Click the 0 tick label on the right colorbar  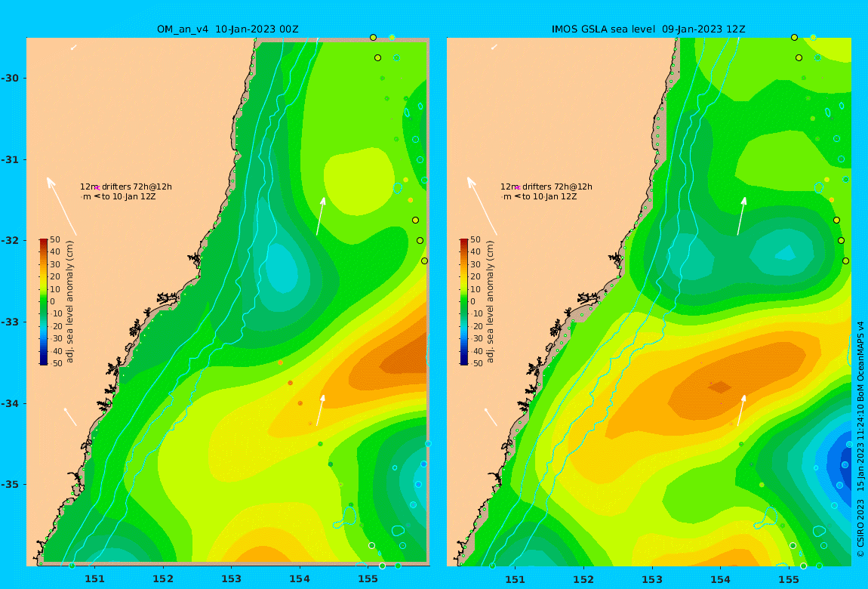pyautogui.click(x=473, y=302)
